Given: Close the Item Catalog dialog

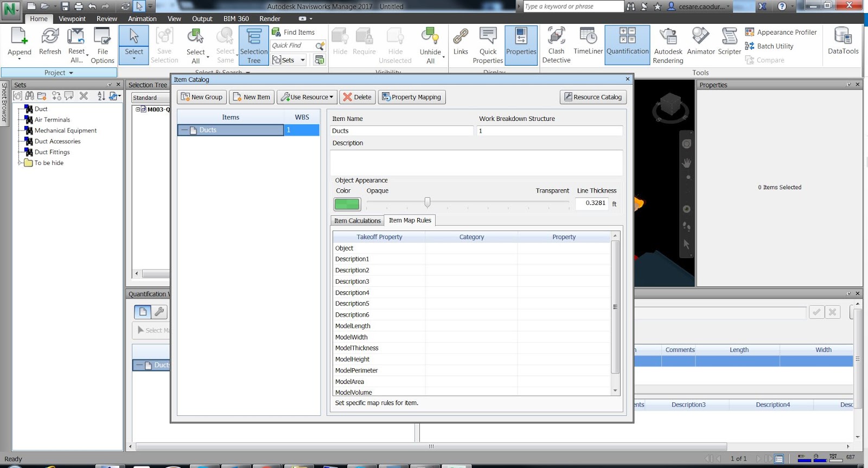Looking at the screenshot, I should coord(628,79).
